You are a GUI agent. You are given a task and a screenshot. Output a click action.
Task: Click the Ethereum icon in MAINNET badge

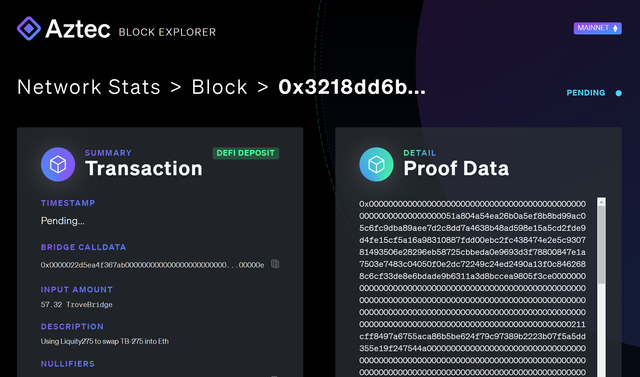point(616,28)
